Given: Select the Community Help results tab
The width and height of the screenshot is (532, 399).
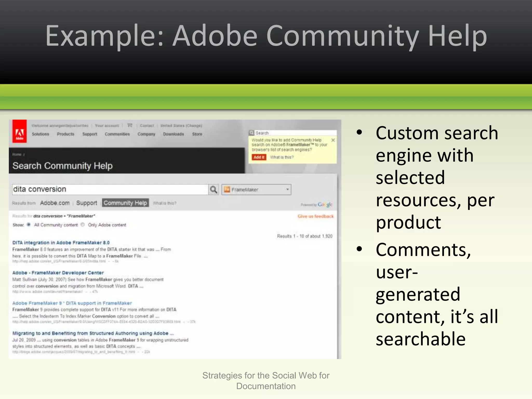Looking at the screenshot, I should coord(125,203).
